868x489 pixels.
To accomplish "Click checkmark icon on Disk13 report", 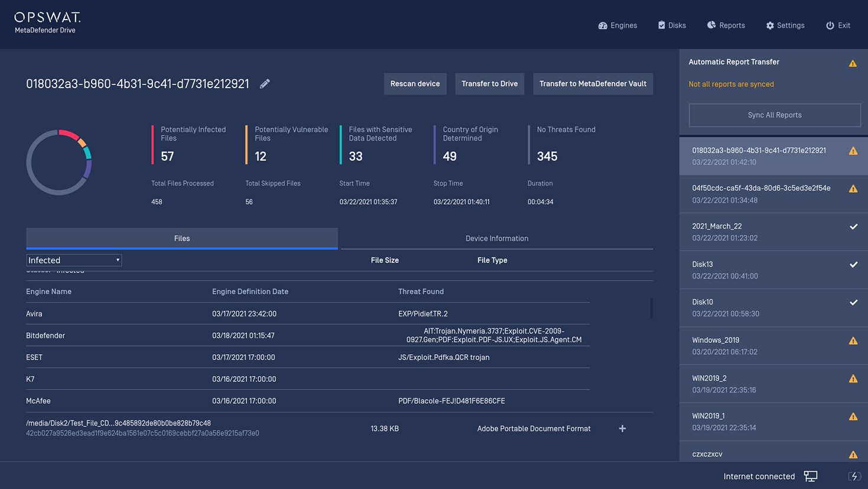I will 853,264.
